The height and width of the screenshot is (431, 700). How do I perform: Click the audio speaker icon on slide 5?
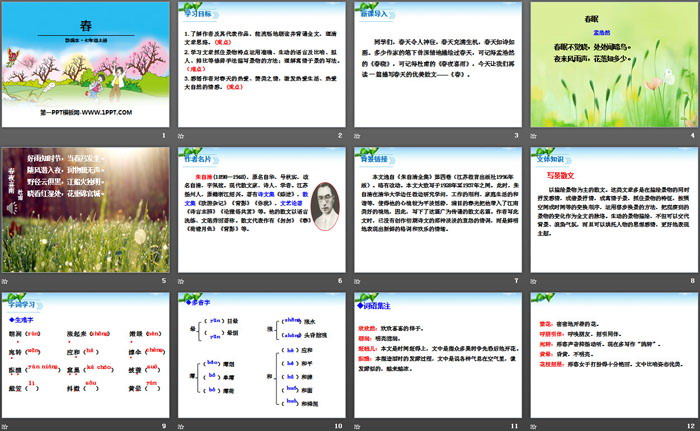click(x=12, y=208)
